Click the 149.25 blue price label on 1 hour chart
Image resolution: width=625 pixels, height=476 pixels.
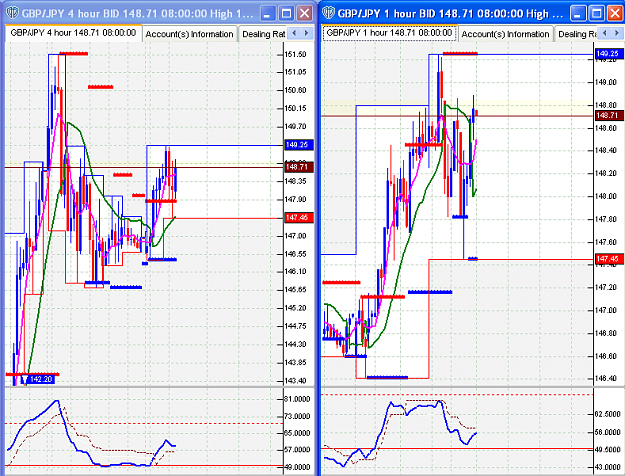609,53
